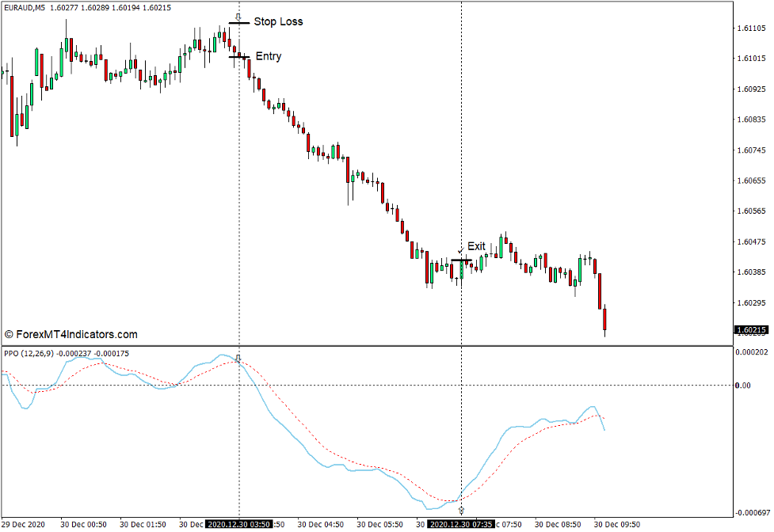The width and height of the screenshot is (774, 532).
Task: Select the black Stop Loss horizontal line
Action: pos(237,22)
